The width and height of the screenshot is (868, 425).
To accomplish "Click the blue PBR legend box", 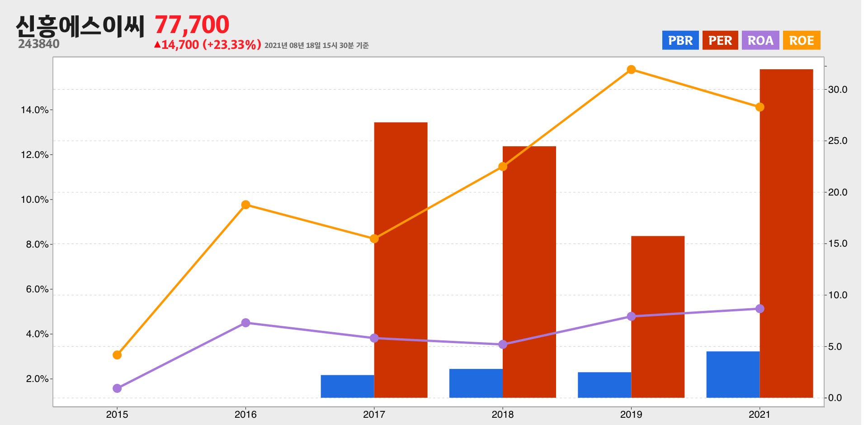I will [x=680, y=40].
